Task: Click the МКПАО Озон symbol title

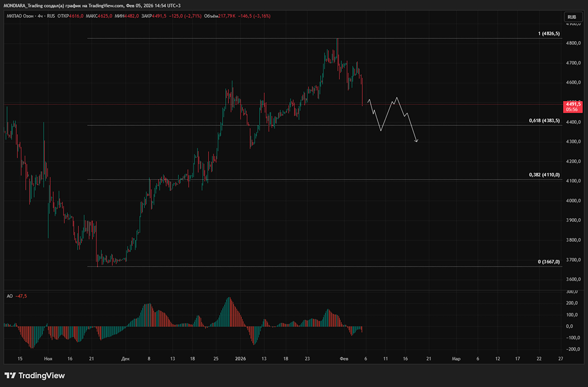Action: click(x=28, y=16)
